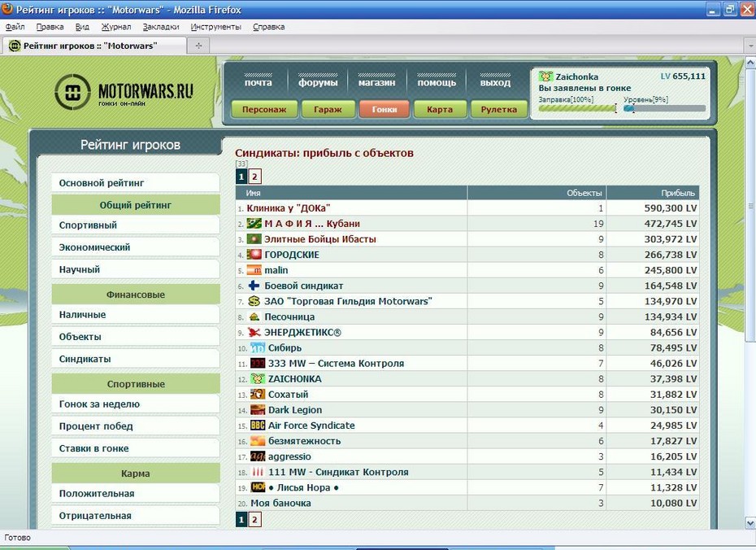Open Ставки в гонке rating

(136, 448)
